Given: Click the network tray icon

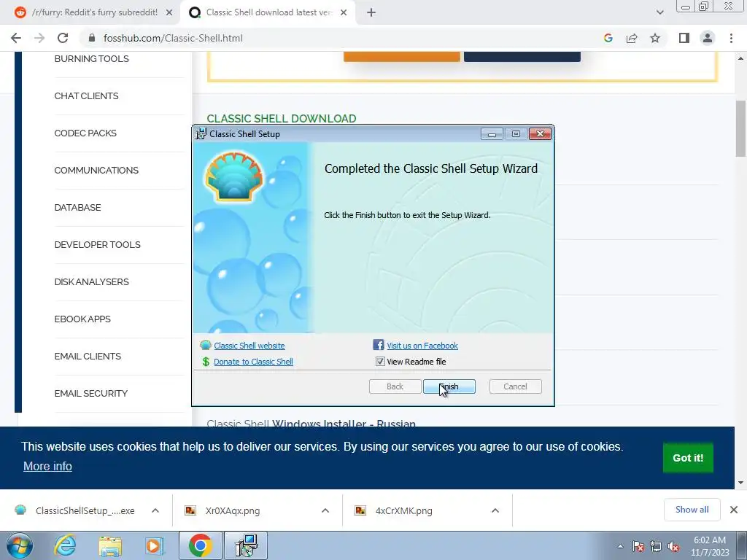Looking at the screenshot, I should 656,546.
